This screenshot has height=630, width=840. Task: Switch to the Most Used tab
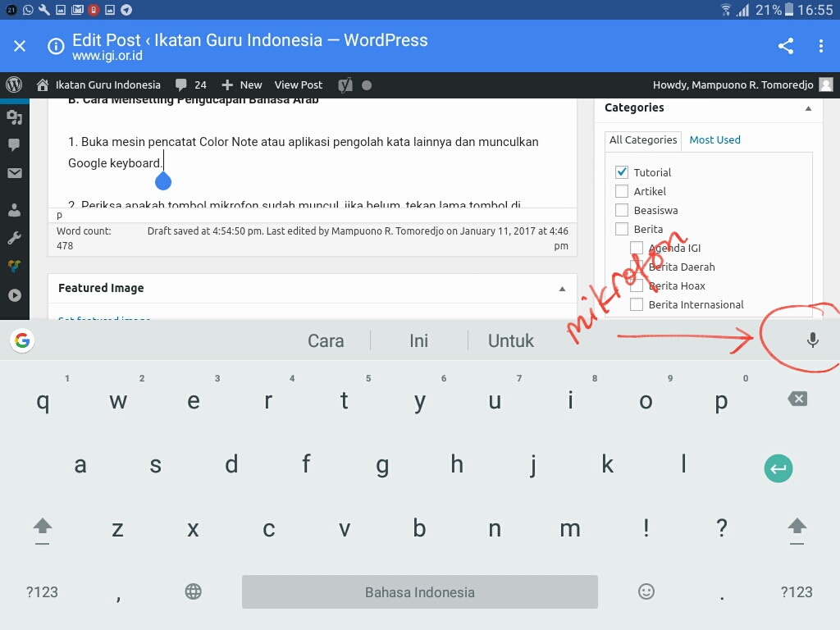[x=714, y=139]
